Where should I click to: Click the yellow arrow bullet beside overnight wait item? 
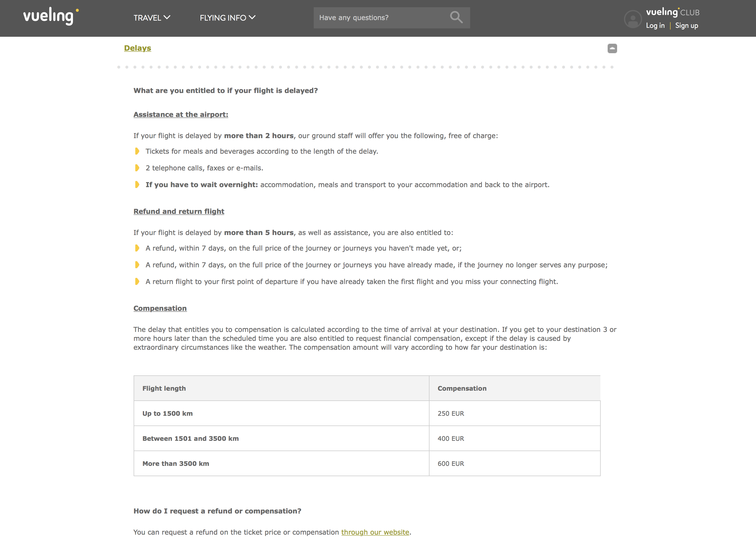click(x=137, y=184)
